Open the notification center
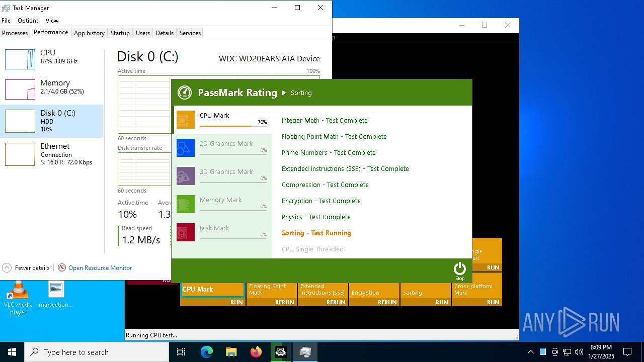 click(x=627, y=352)
